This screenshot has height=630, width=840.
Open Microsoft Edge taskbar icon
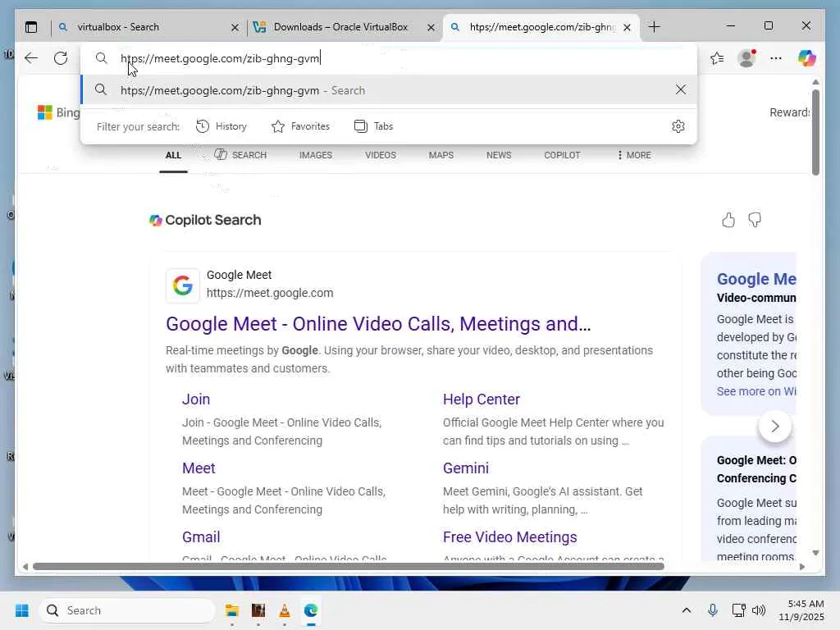tap(311, 610)
